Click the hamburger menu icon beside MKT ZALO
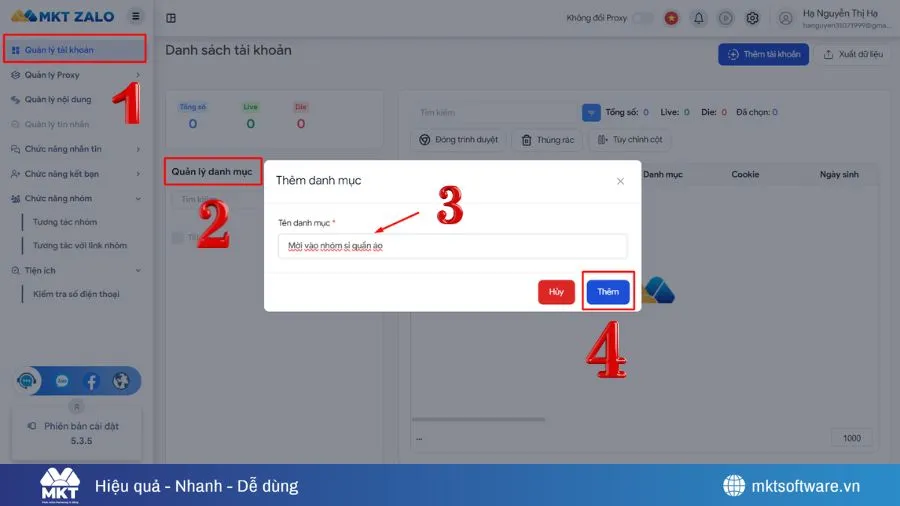Screen dimensions: 900x506 (x=135, y=16)
